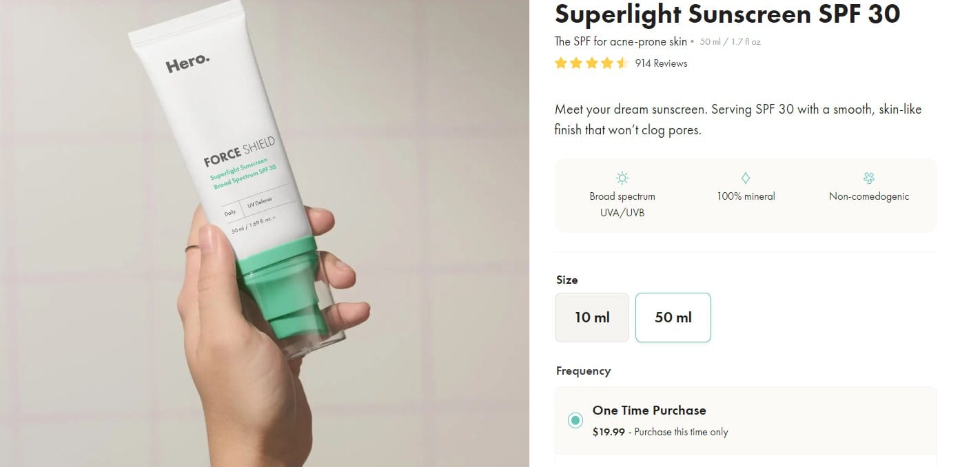Screen dimensions: 980x467
Task: Click the Superlight Sunscreen SPF 30 title
Action: (x=727, y=14)
